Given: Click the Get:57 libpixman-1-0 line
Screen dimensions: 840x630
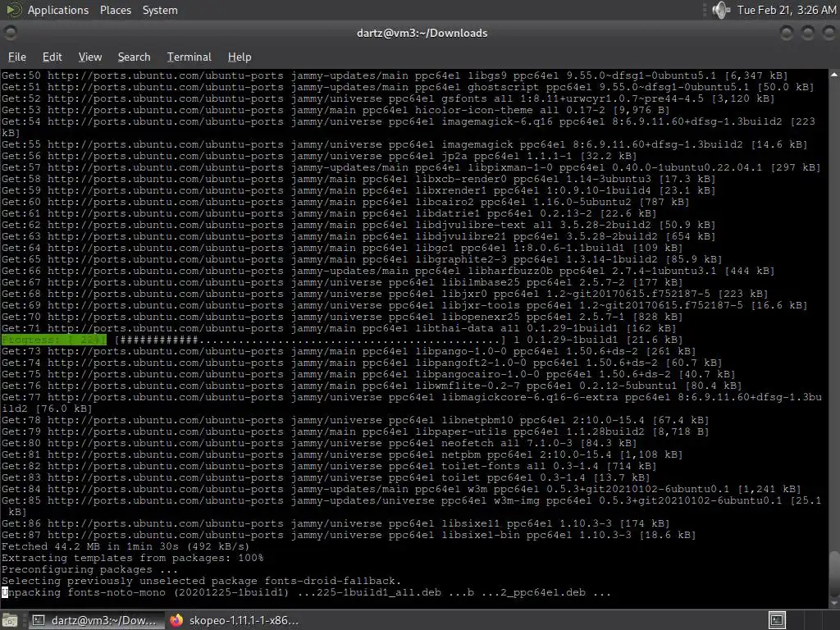Looking at the screenshot, I should click(x=410, y=167).
